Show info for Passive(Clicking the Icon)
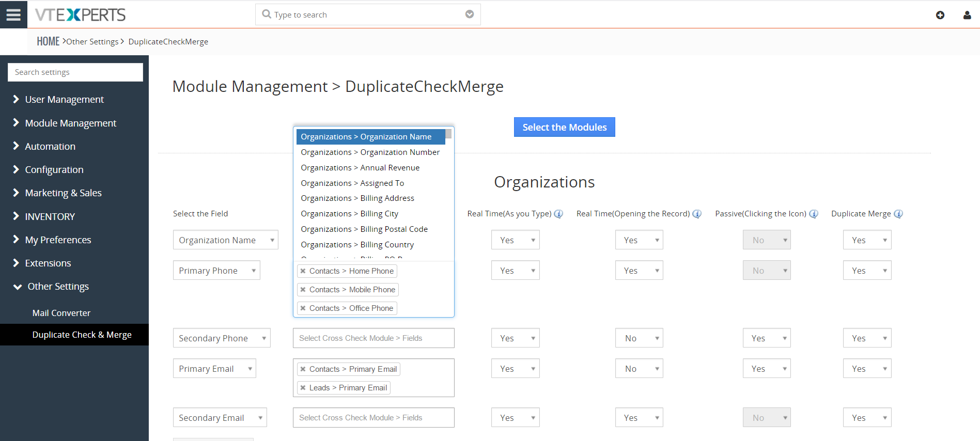Image resolution: width=980 pixels, height=441 pixels. point(814,214)
